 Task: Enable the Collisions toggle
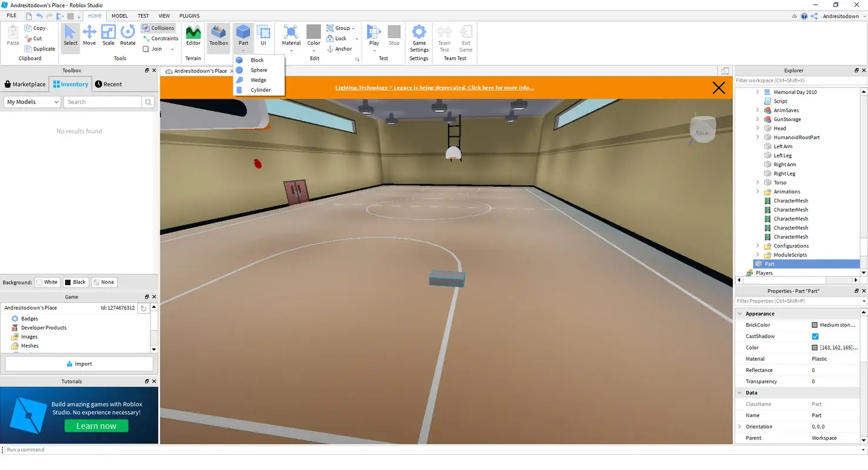pyautogui.click(x=159, y=28)
